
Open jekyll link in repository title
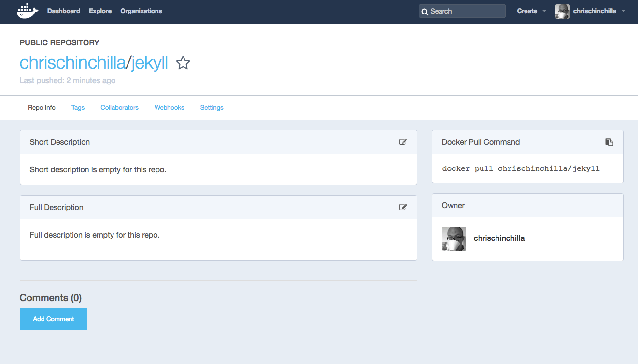pos(150,63)
